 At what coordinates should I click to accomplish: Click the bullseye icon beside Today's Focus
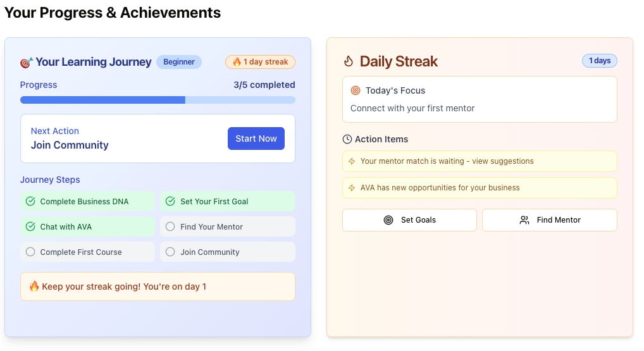356,90
